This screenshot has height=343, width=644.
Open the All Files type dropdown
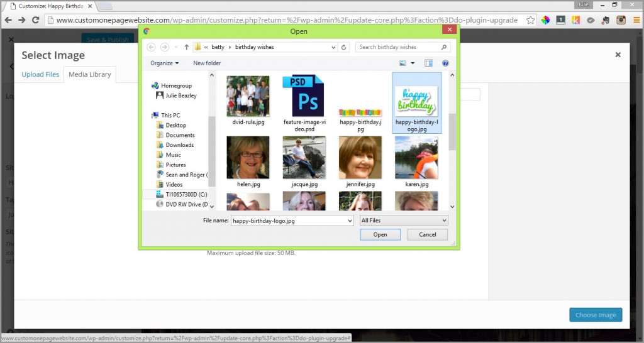pos(404,220)
